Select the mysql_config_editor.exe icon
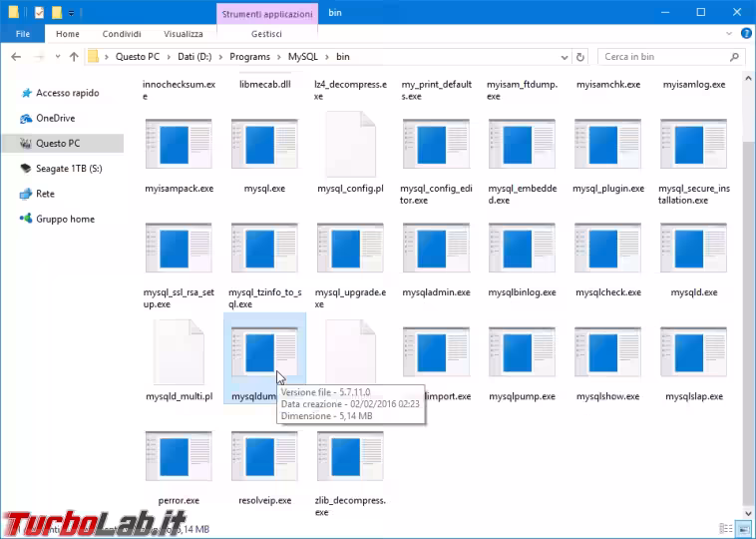The width and height of the screenshot is (756, 539). pos(436,145)
